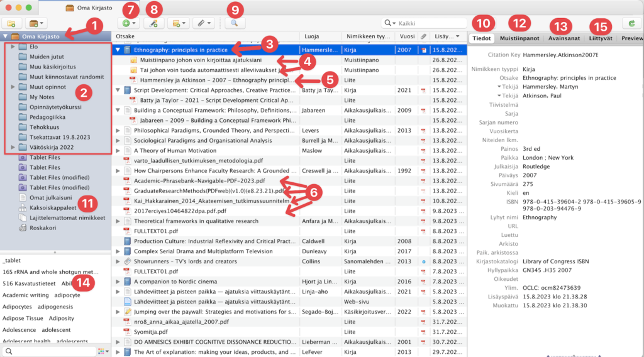
Task: Expand the 'A Theory of Human Motivation' item
Action: point(118,151)
